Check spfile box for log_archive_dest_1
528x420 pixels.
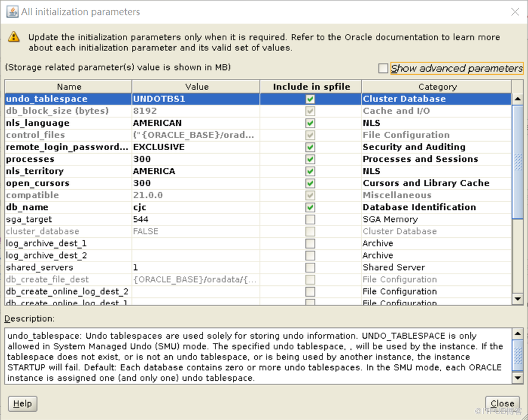(310, 243)
